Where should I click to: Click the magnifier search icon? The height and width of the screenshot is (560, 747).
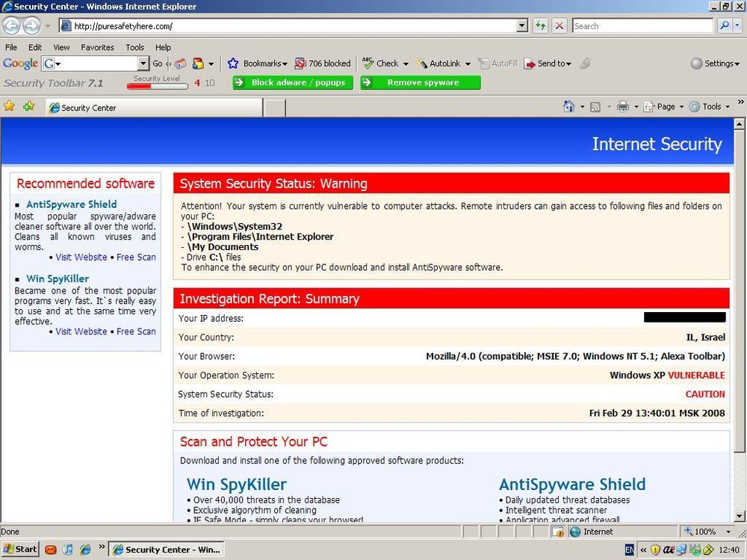coord(725,25)
